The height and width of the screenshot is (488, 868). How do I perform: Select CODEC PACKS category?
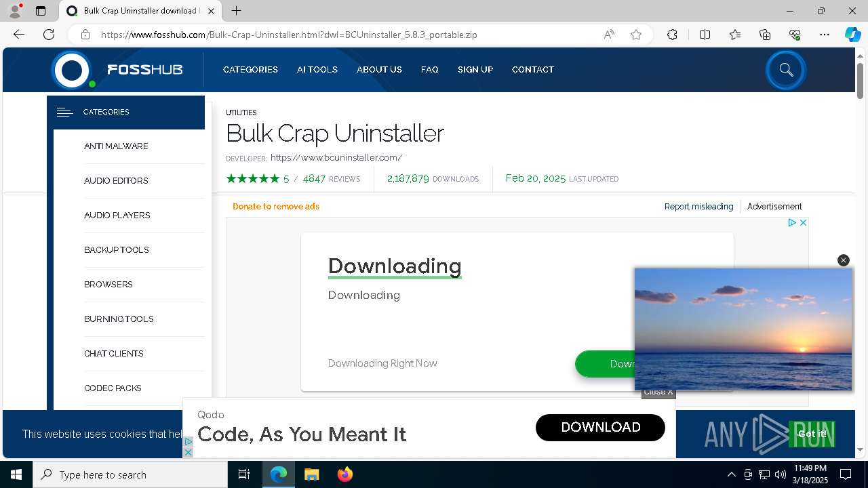point(113,388)
